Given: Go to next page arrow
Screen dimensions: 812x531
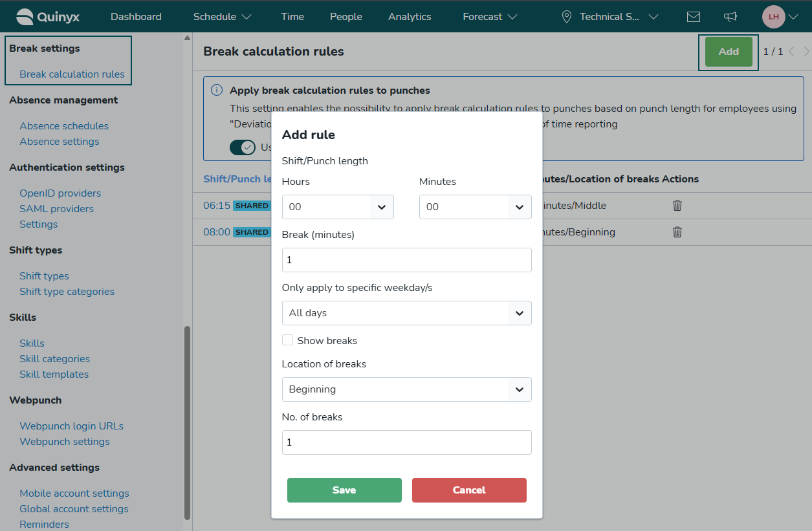Looking at the screenshot, I should pos(806,52).
